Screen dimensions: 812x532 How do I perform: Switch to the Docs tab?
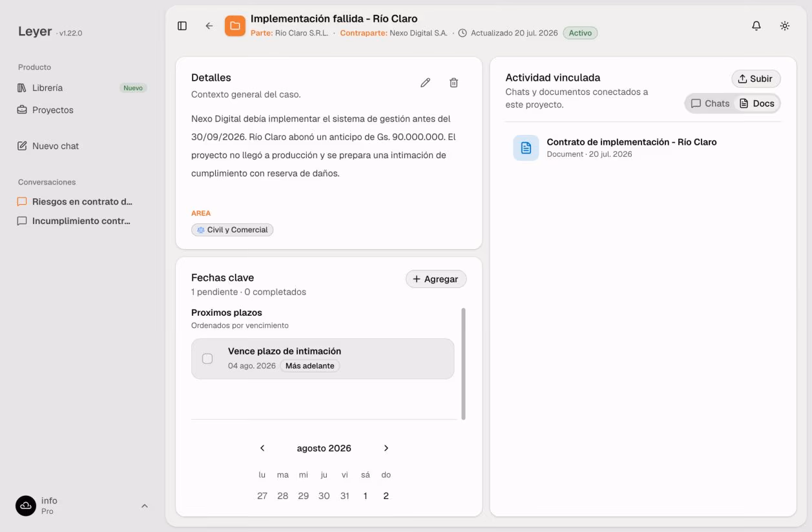[x=756, y=103]
